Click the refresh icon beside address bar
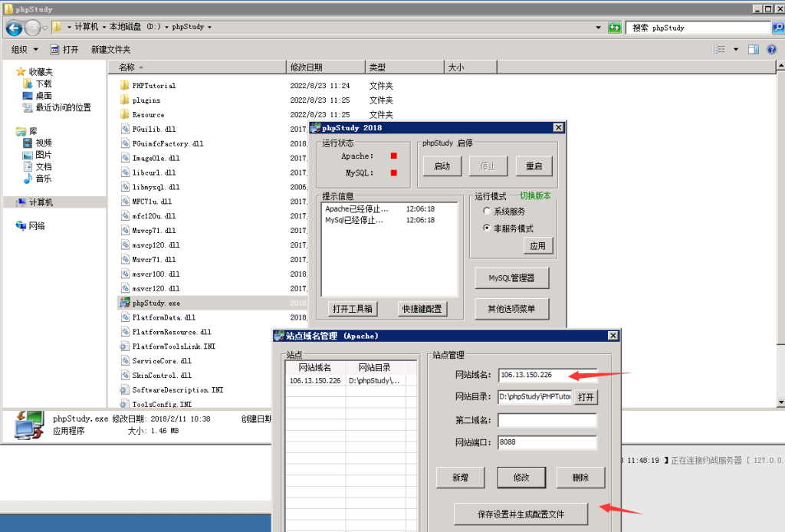785x532 pixels. pyautogui.click(x=614, y=27)
